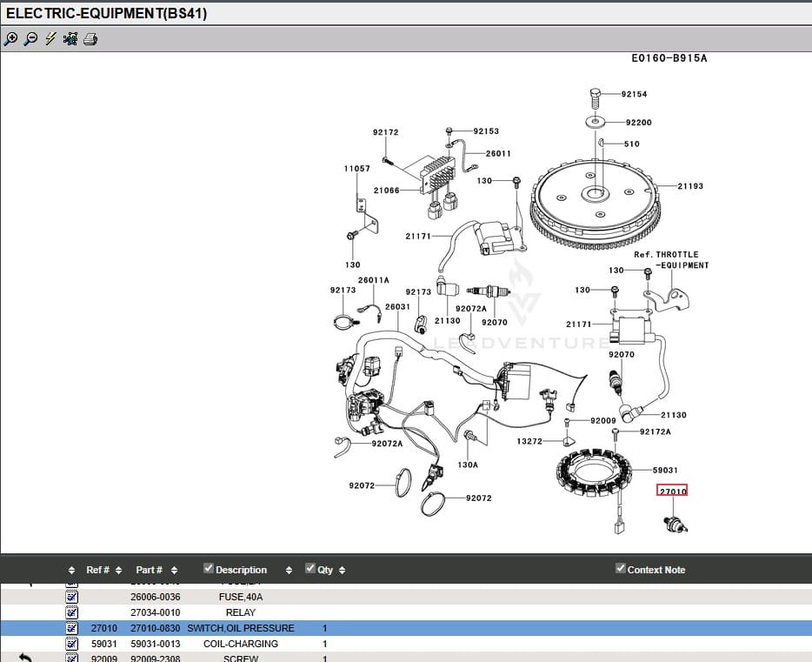Click the sort arrows next to Description
The width and height of the screenshot is (812, 662).
pyautogui.click(x=289, y=571)
